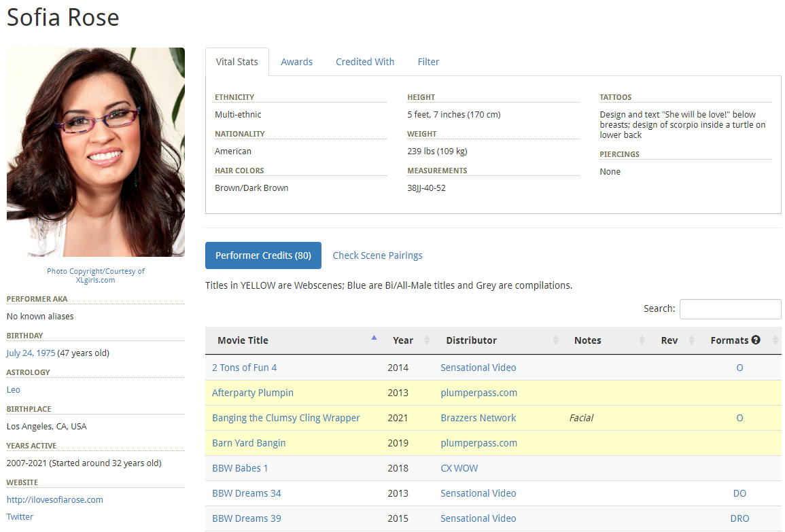Viewport: 785px width, 532px height.
Task: Visit the ilovesofiarose.com website link
Action: [55, 499]
